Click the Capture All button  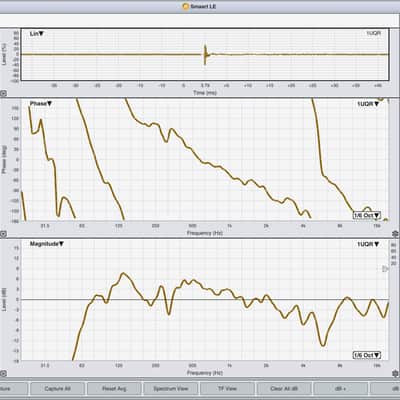pos(57,389)
